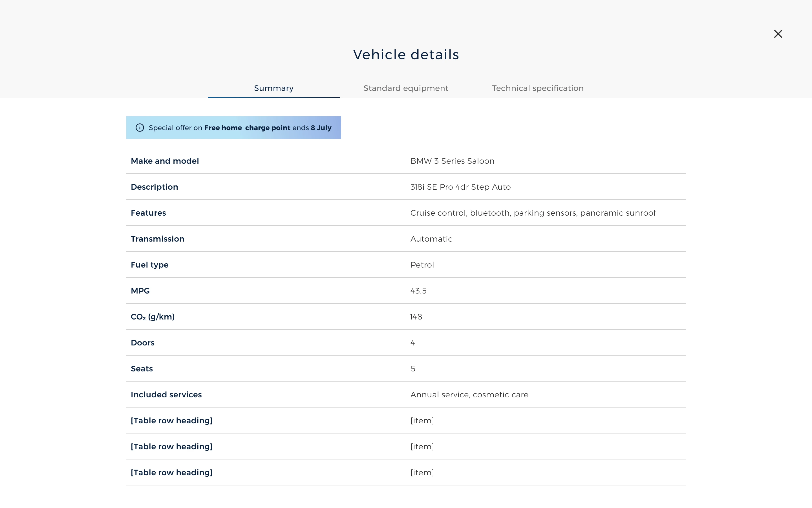Click the 'Features' row heading
Screen dimensions: 812x508
[x=148, y=213]
